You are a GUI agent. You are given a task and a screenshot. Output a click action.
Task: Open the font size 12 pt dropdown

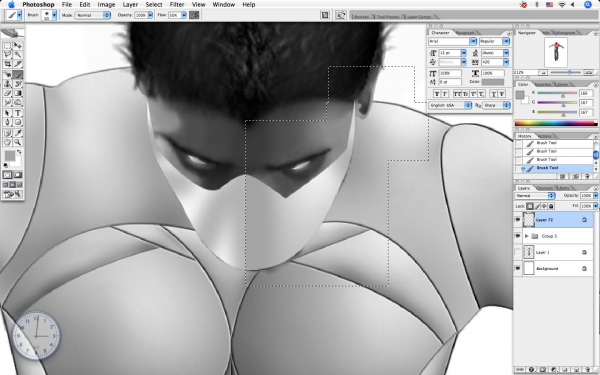pyautogui.click(x=463, y=53)
